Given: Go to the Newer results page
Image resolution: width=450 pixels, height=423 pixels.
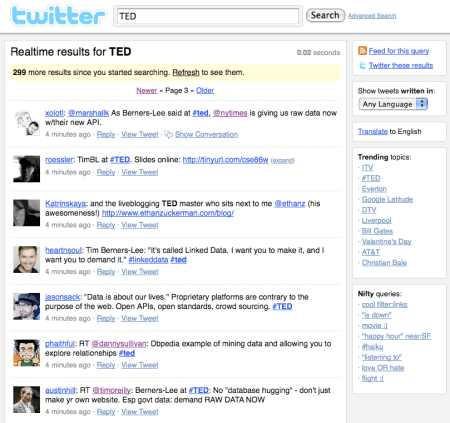Looking at the screenshot, I should (146, 90).
